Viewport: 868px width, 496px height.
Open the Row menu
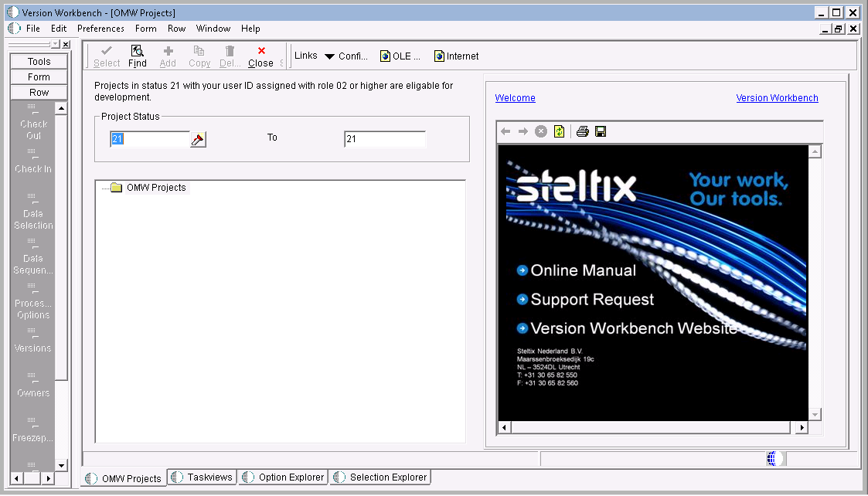tap(176, 29)
